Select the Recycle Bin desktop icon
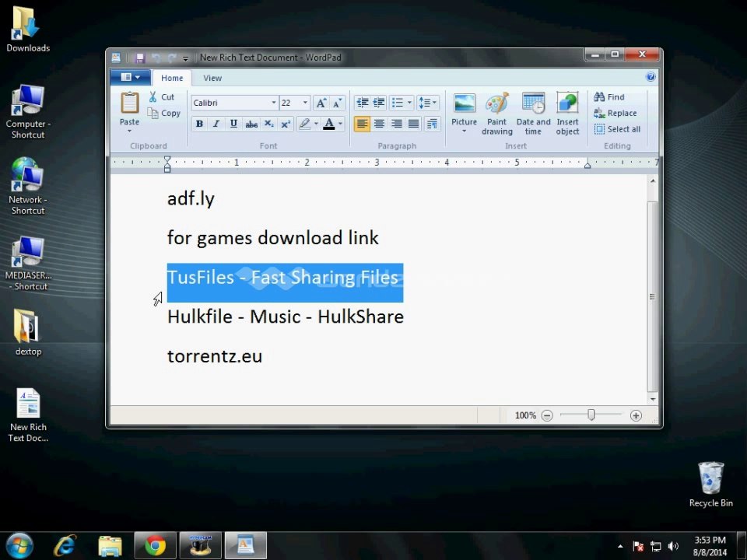The height and width of the screenshot is (560, 747). coord(710,485)
